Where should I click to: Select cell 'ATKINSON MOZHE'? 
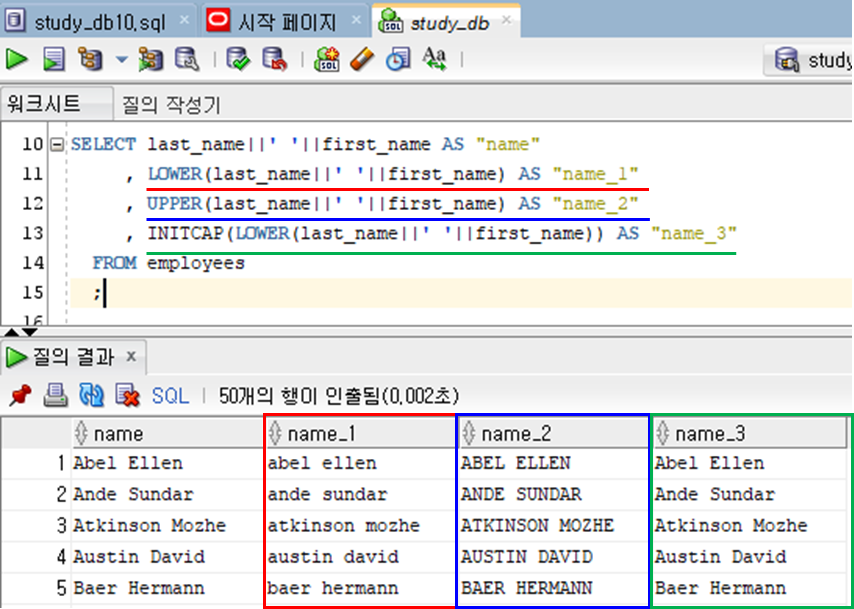[x=554, y=526]
